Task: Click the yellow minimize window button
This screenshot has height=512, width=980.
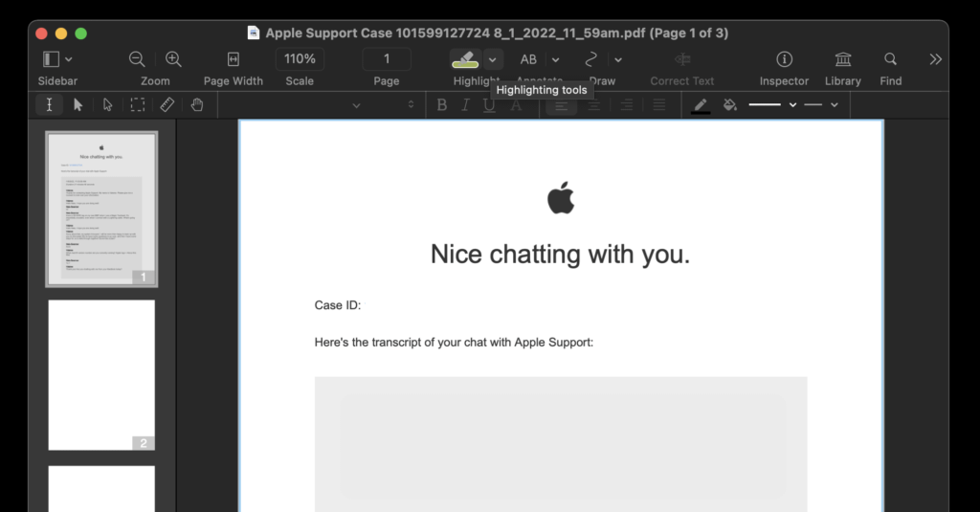Action: pyautogui.click(x=61, y=33)
